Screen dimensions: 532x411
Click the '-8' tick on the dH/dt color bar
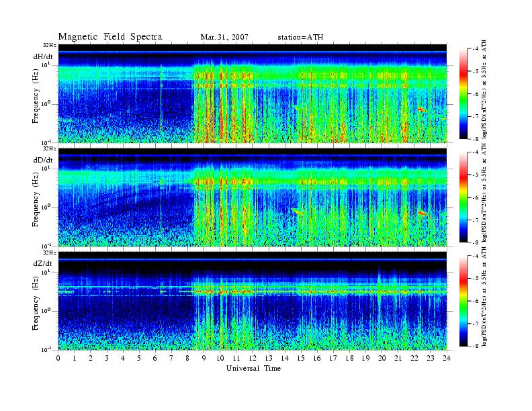[x=475, y=139]
